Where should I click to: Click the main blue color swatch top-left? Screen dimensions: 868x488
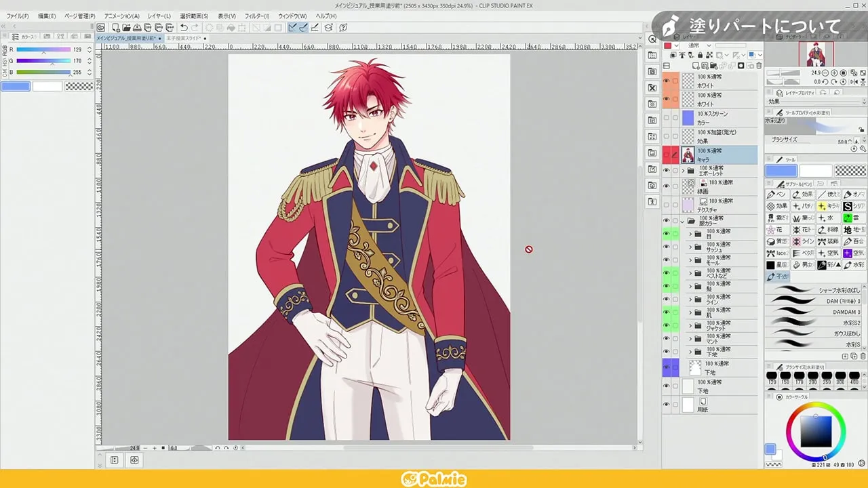pyautogui.click(x=16, y=86)
